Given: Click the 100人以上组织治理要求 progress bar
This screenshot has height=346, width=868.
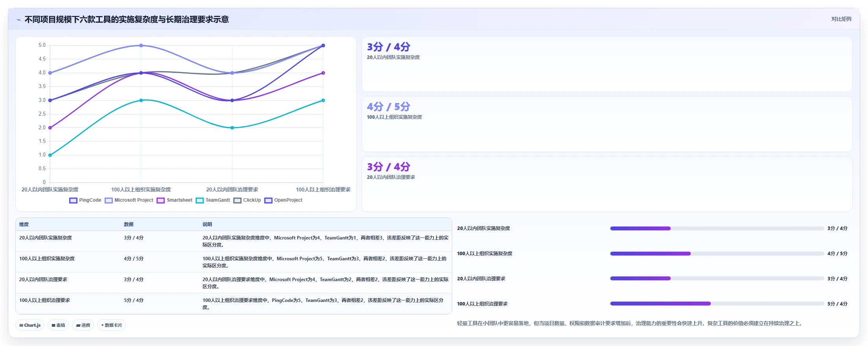Looking at the screenshot, I should click(717, 304).
